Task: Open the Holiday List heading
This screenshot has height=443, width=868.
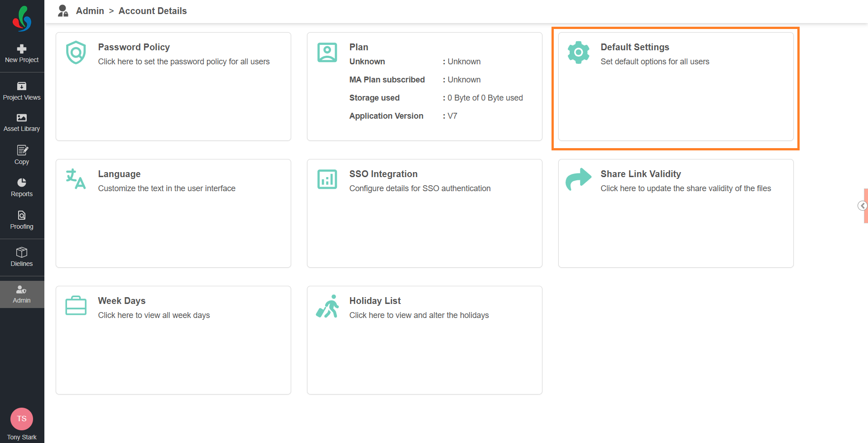Action: point(375,301)
